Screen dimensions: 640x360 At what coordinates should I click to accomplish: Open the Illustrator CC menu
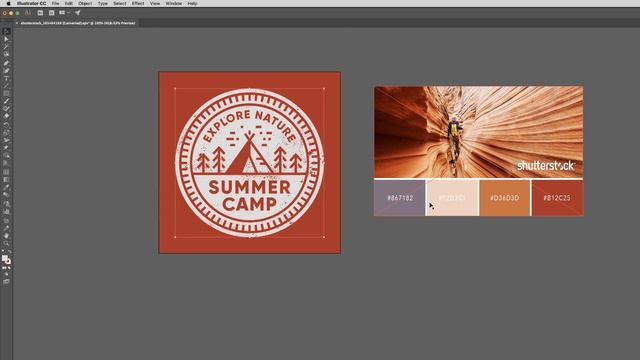click(31, 3)
